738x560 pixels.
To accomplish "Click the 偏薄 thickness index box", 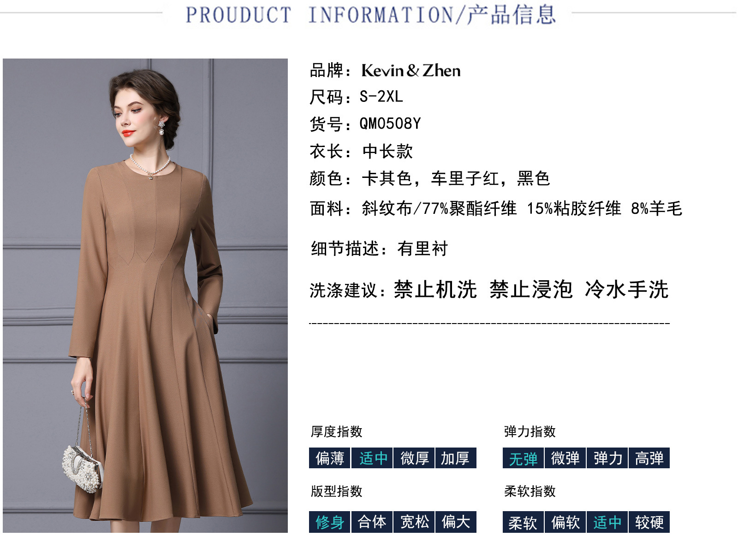I will [x=330, y=458].
